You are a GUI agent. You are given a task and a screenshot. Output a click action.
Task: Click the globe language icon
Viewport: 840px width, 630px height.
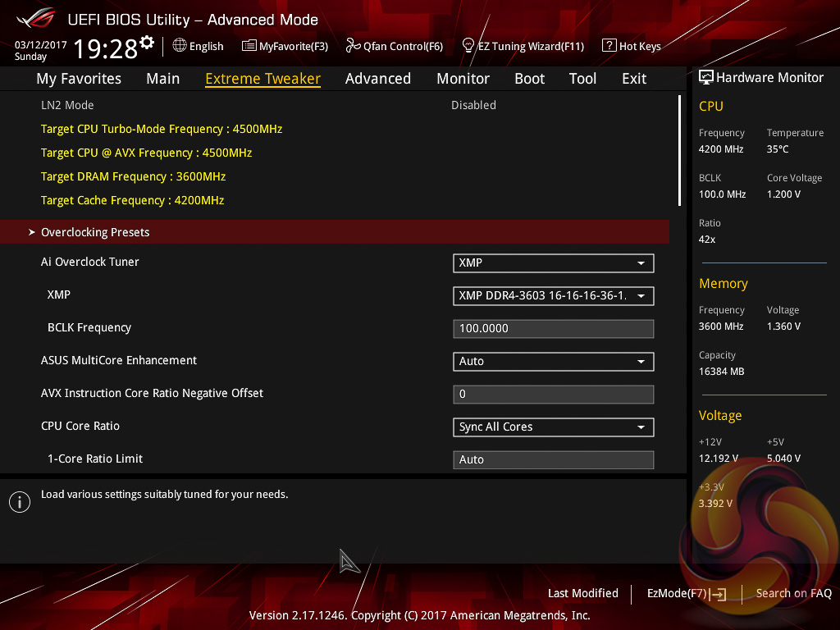pyautogui.click(x=180, y=46)
